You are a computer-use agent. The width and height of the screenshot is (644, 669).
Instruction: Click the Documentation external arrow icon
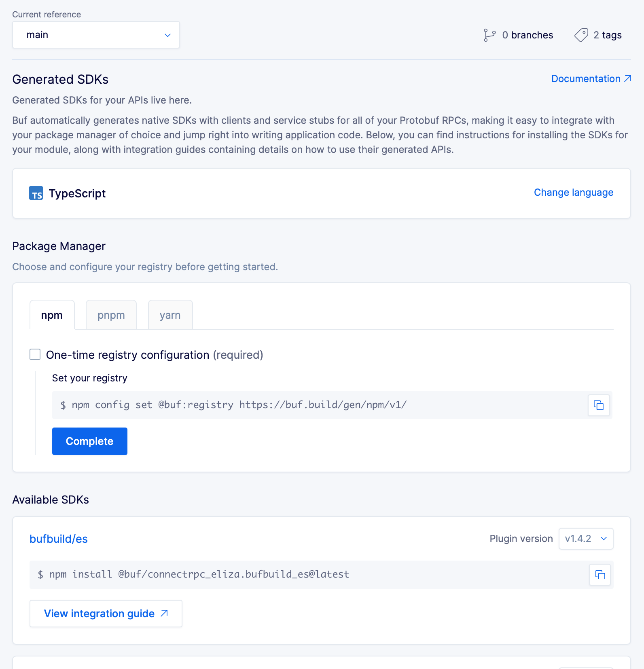[x=627, y=78]
